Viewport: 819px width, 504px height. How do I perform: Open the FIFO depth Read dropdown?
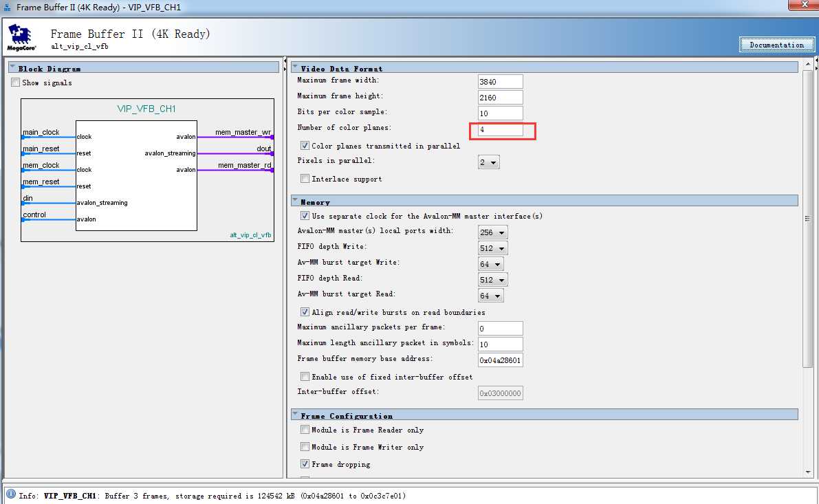tap(492, 280)
